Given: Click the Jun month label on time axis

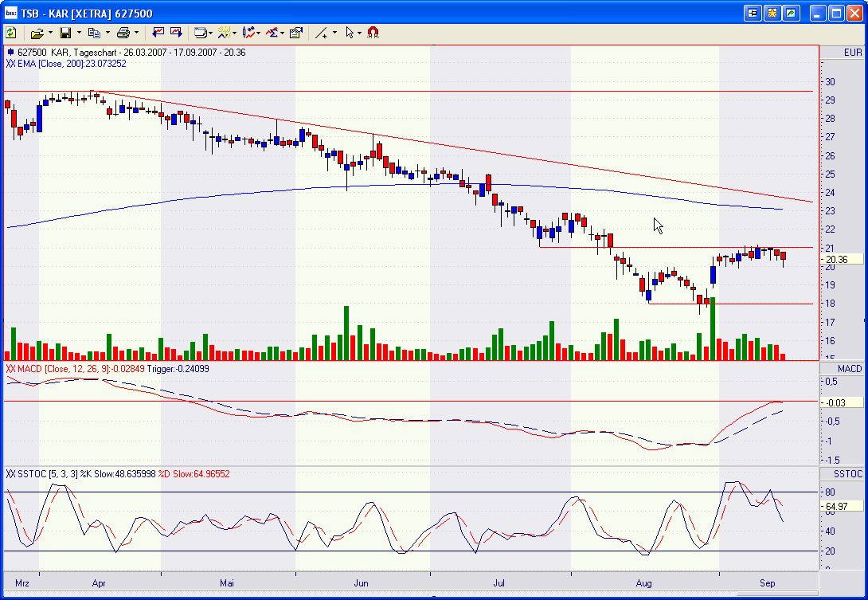Looking at the screenshot, I should (361, 583).
